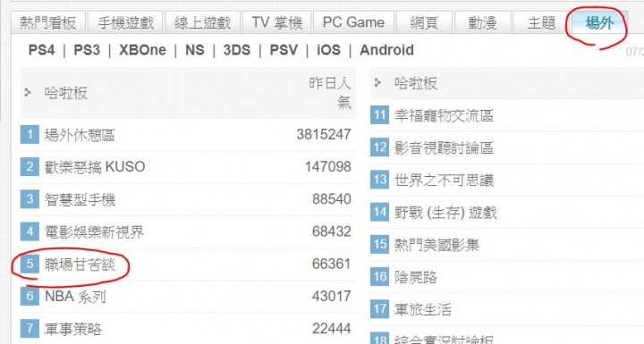Open the 電影娛樂新視界 board
The width and height of the screenshot is (644, 344).
click(x=95, y=232)
